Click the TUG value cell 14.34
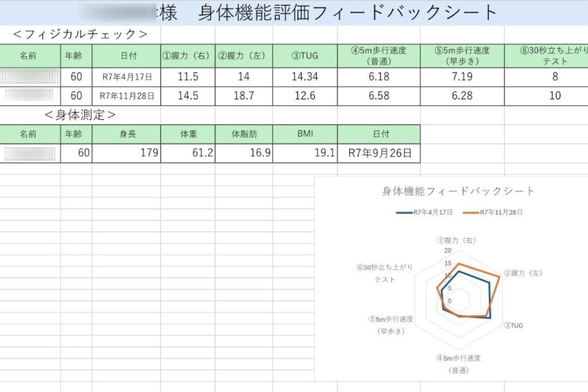This screenshot has height=392, width=588. 305,77
